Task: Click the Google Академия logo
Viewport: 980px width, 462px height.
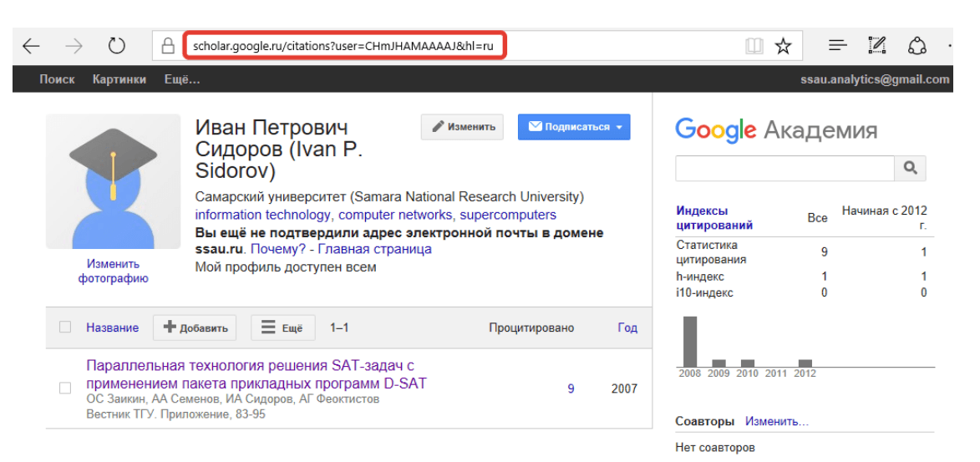Action: coord(776,130)
